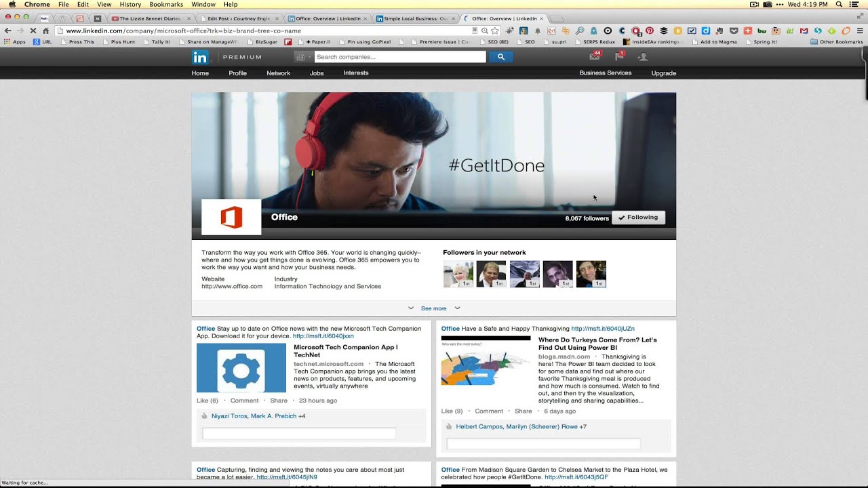Open the History menu in menu bar

pos(130,4)
